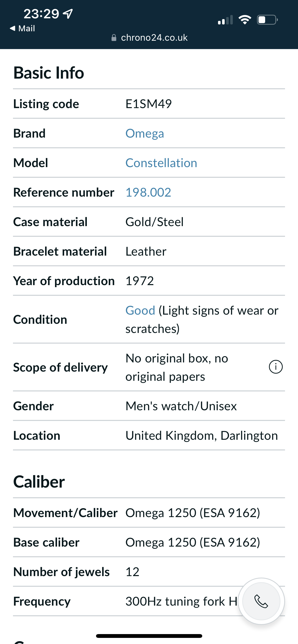Follow the 198.002 reference number link
This screenshot has height=644, width=298.
click(x=148, y=192)
